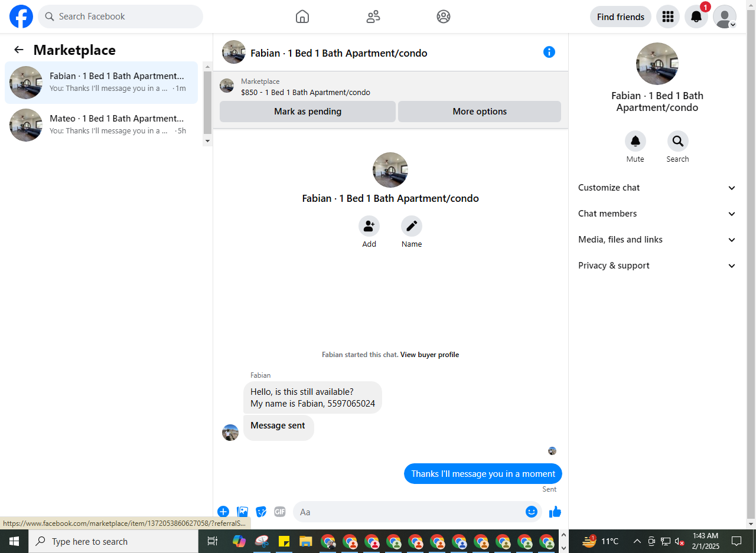Image resolution: width=756 pixels, height=553 pixels.
Task: Open the Friends icon in top navigation
Action: click(x=373, y=17)
